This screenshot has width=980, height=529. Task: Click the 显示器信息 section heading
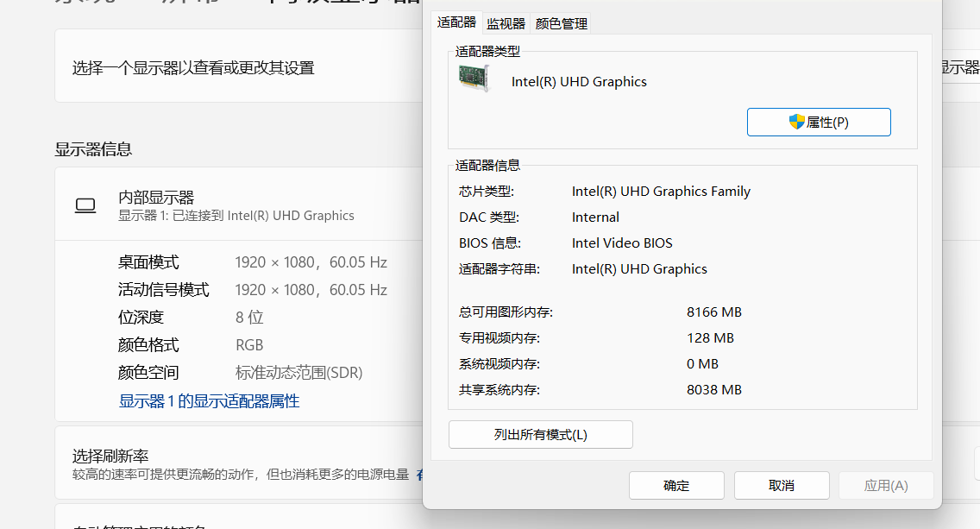[x=93, y=148]
